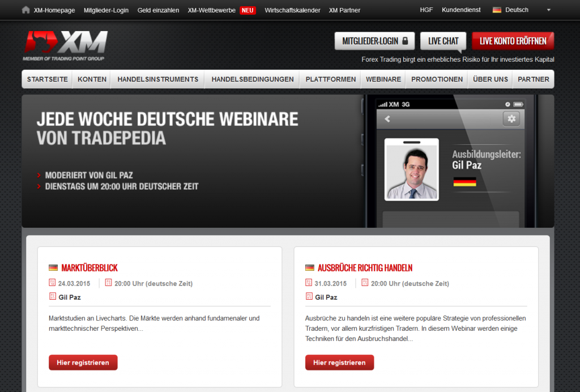The image size is (580, 392).
Task: Click the German flag under Gil Paz
Action: click(x=464, y=182)
